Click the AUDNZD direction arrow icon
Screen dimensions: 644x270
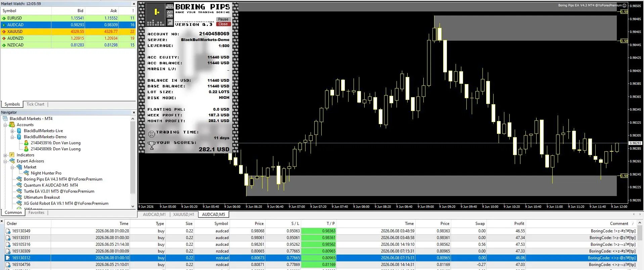(4, 38)
